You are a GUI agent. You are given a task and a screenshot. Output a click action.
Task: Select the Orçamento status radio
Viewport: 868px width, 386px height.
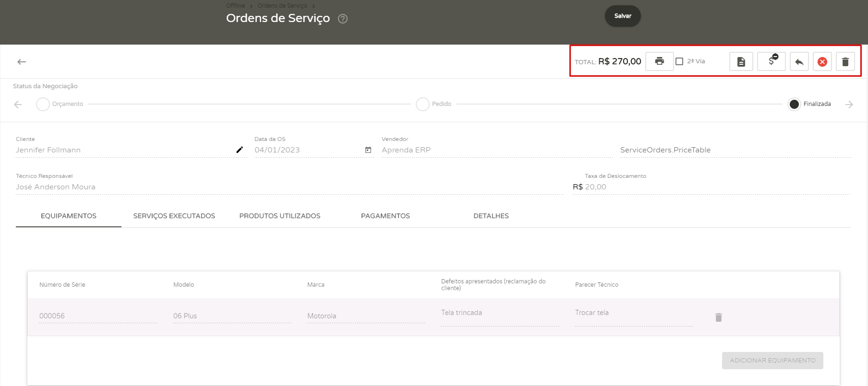[43, 104]
